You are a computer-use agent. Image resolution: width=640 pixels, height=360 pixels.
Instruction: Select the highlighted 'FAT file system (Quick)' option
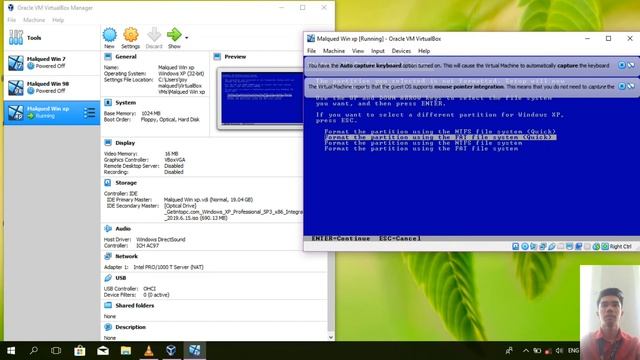440,137
